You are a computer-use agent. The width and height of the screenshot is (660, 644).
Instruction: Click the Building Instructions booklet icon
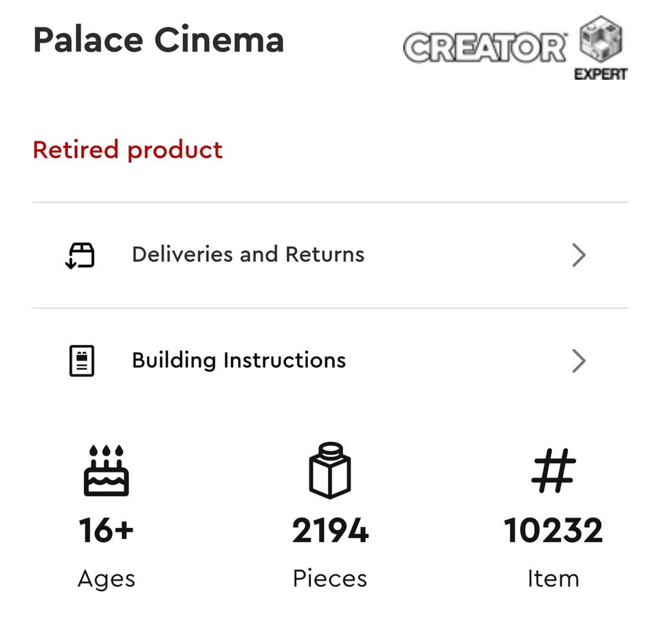pos(82,361)
